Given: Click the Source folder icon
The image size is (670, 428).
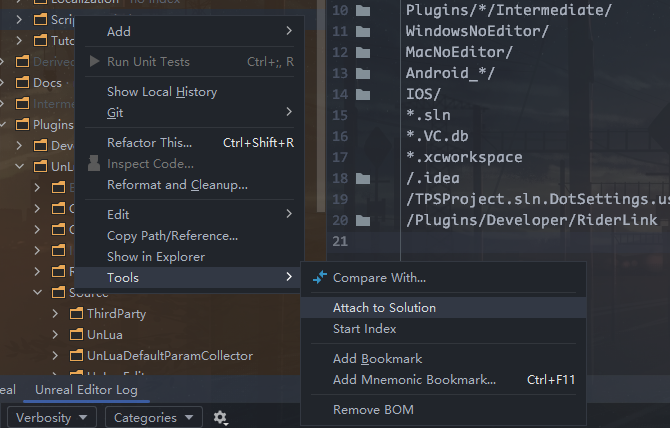Looking at the screenshot, I should point(58,293).
